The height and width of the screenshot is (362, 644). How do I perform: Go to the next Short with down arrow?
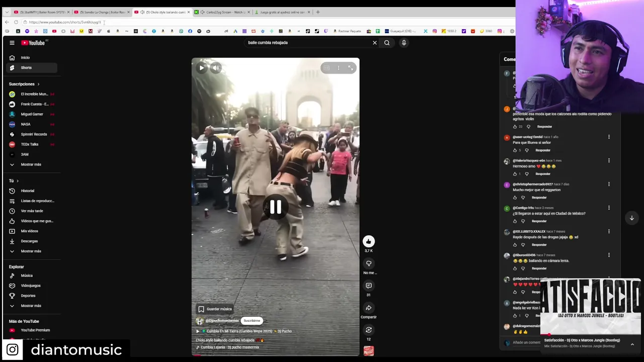[x=632, y=218]
